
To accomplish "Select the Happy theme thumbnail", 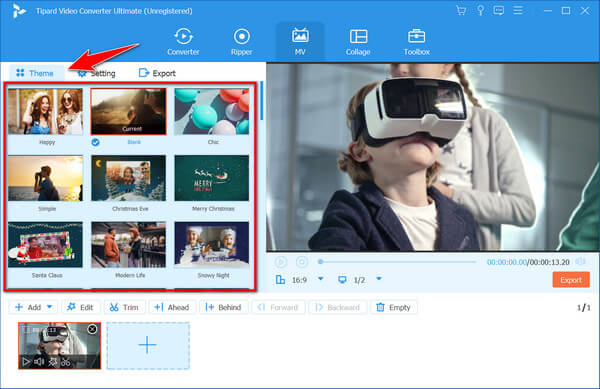I will coord(45,111).
